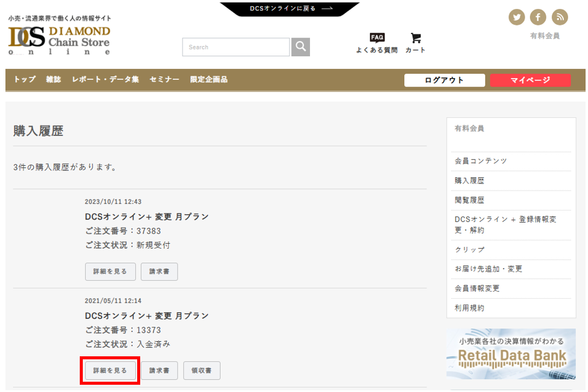Screen dimensions: 588x392
Task: Select レポート・データ集 in navigation bar
Action: click(105, 80)
